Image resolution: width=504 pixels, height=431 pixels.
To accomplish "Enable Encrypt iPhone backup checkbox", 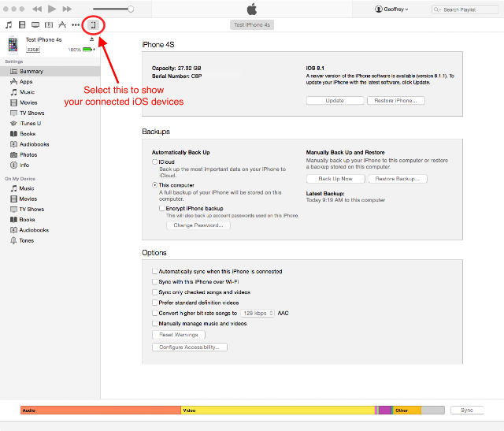I will coord(162,208).
